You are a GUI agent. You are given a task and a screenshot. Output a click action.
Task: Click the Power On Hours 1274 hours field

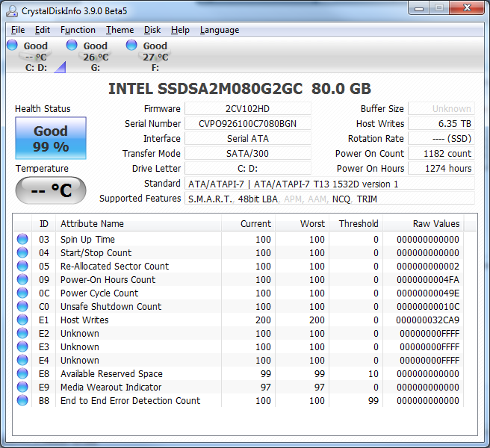point(441,169)
